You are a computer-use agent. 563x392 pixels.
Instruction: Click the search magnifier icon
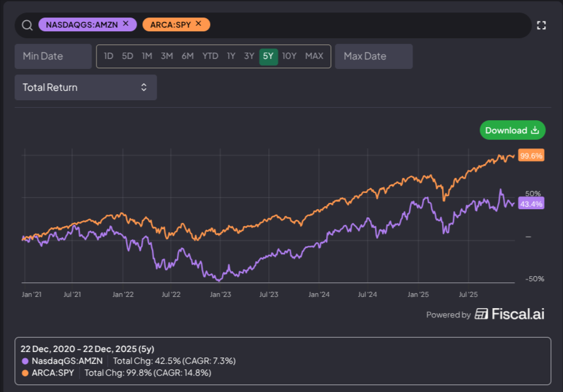click(26, 24)
